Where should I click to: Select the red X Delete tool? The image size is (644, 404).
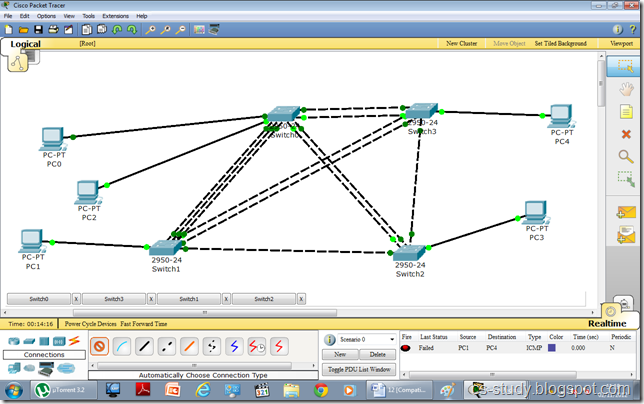point(626,134)
